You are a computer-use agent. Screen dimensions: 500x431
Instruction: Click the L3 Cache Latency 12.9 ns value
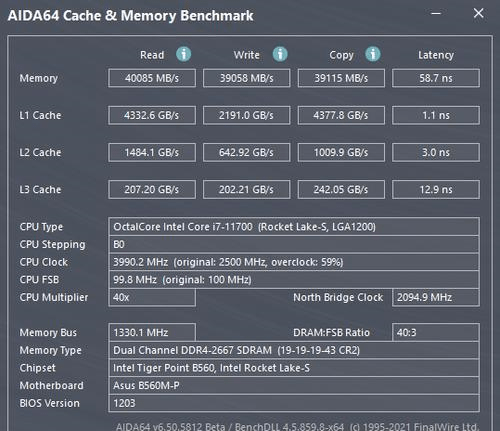coord(436,190)
